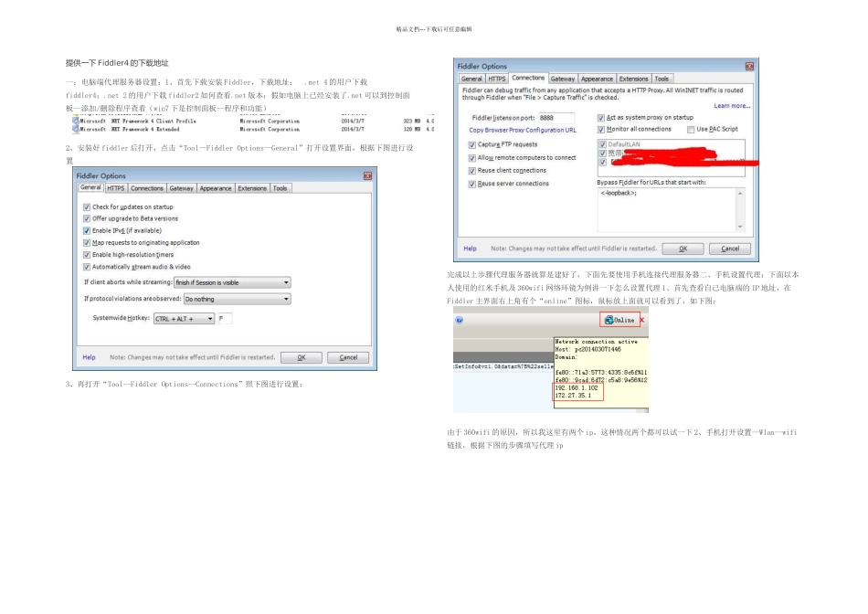The width and height of the screenshot is (868, 614).
Task: Click Copy Browser Proxy Configuration URL link
Action: click(x=523, y=130)
